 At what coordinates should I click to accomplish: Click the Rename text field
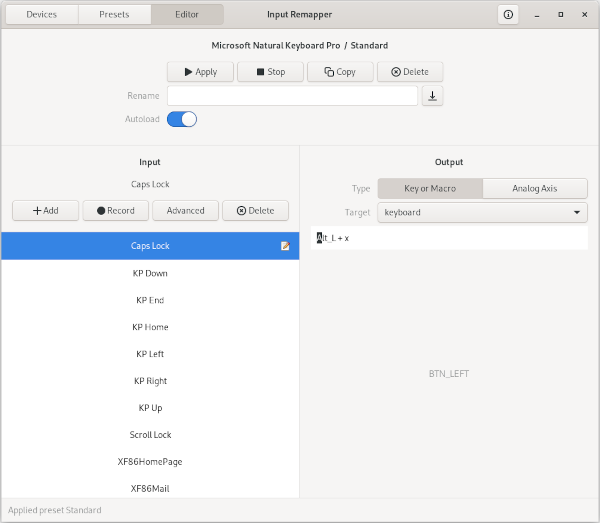[x=292, y=96]
